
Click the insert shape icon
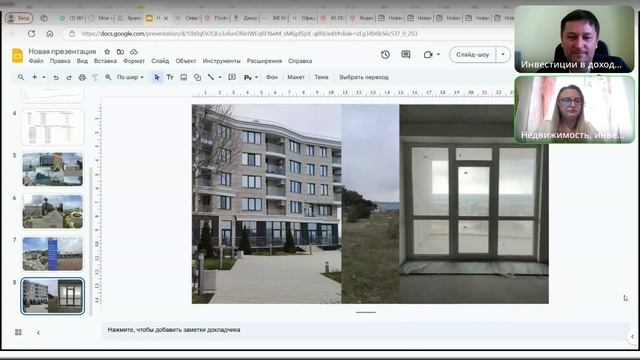click(197, 77)
